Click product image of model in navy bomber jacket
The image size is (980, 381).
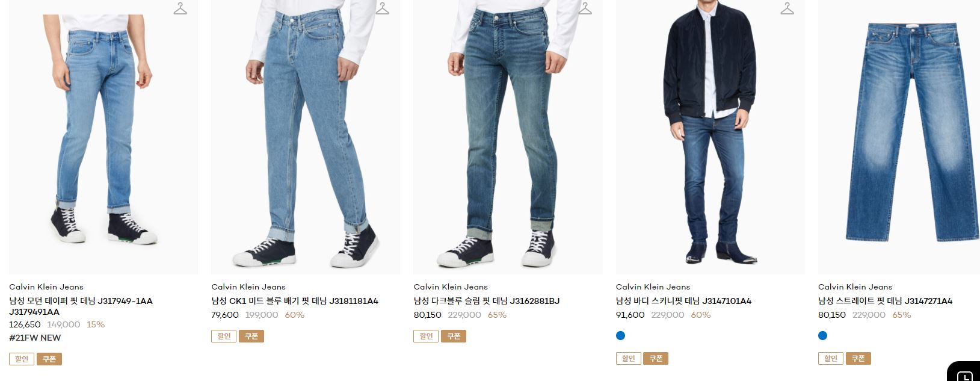710,137
